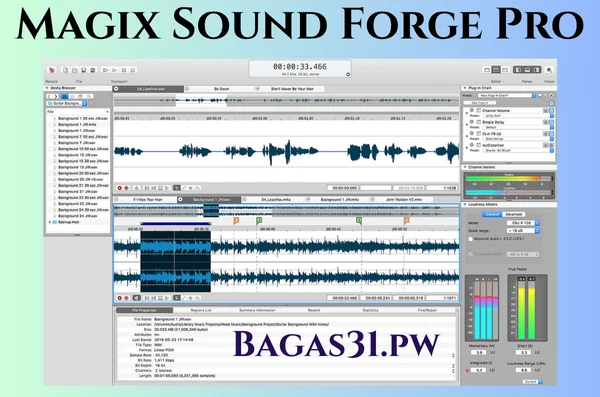
Task: Collapse the Plug-In Chain panel
Action: [x=465, y=88]
